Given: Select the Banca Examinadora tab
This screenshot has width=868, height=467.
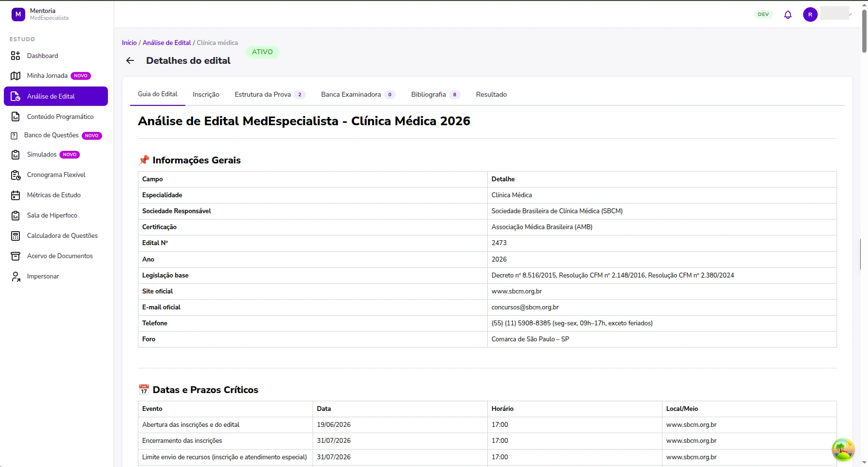Looking at the screenshot, I should point(358,94).
